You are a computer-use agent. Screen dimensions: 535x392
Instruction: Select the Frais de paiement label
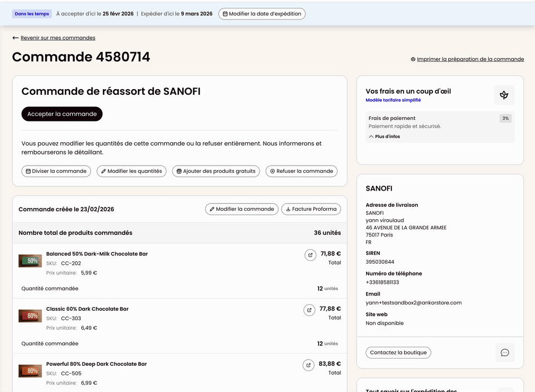click(x=392, y=118)
